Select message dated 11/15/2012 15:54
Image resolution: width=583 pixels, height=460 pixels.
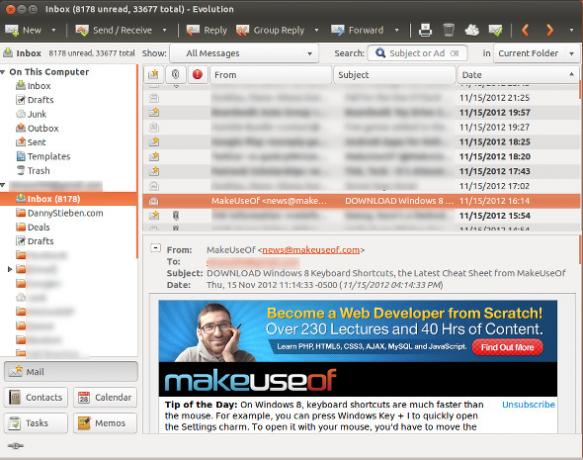[x=361, y=215]
